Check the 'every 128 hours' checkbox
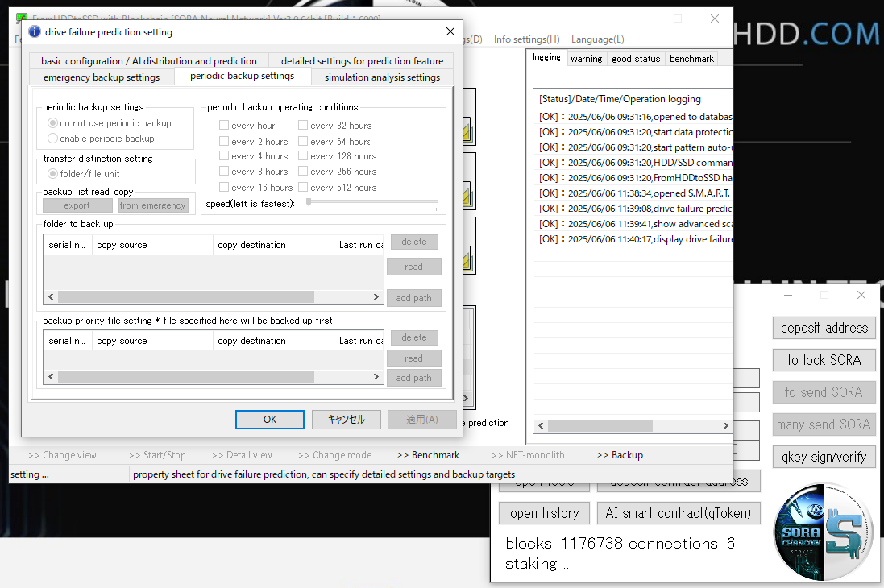 tap(303, 155)
